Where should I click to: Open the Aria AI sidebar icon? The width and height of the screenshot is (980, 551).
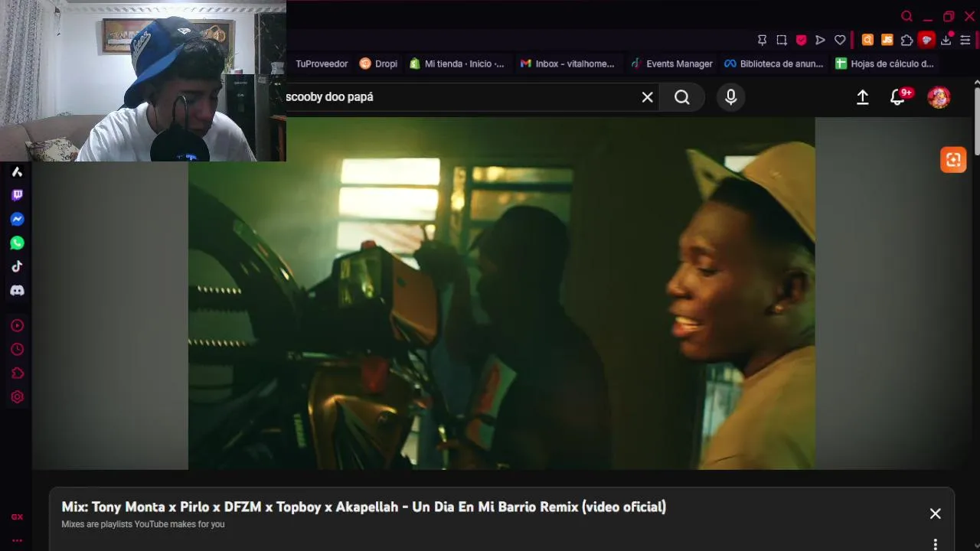[17, 171]
